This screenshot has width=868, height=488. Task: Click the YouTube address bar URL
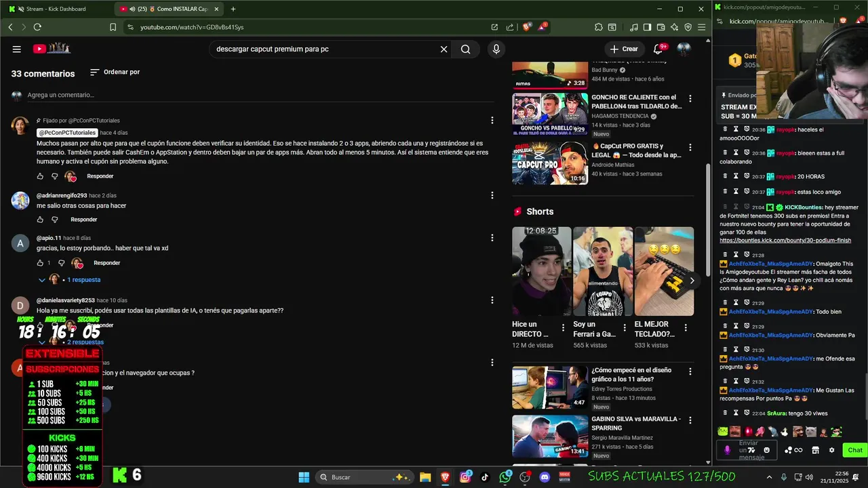192,27
